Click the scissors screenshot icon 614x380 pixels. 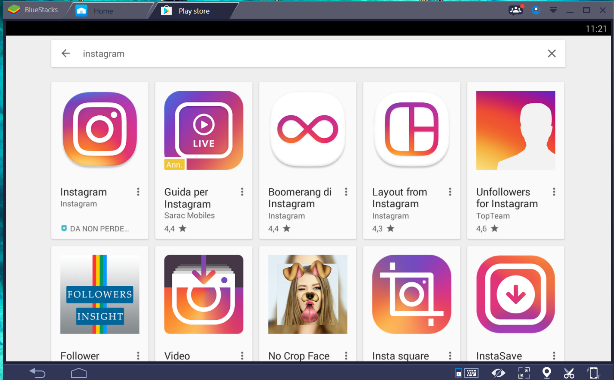click(569, 373)
